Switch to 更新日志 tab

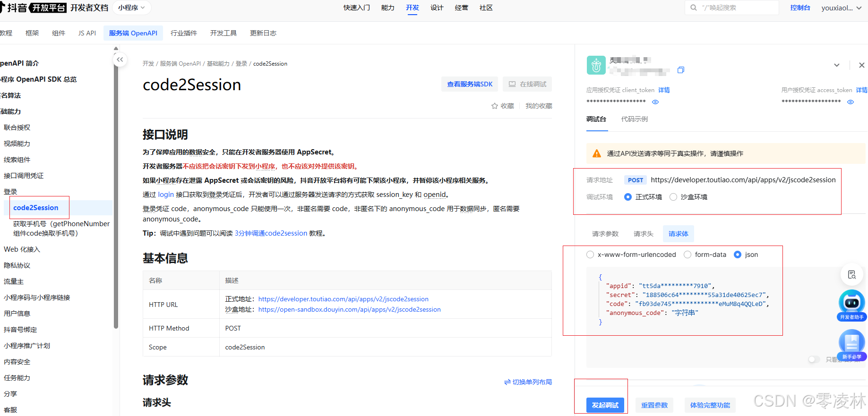(263, 33)
